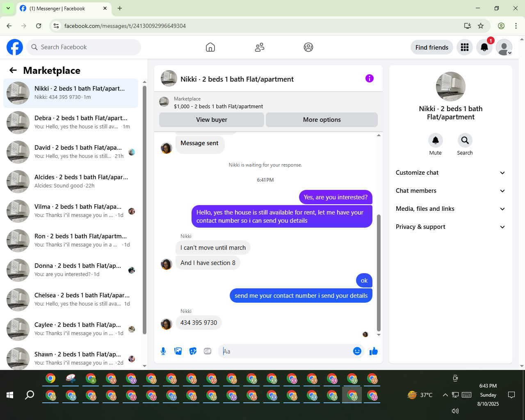The height and width of the screenshot is (420, 525).
Task: Open Alcides's conversation in the list
Action: (71, 182)
